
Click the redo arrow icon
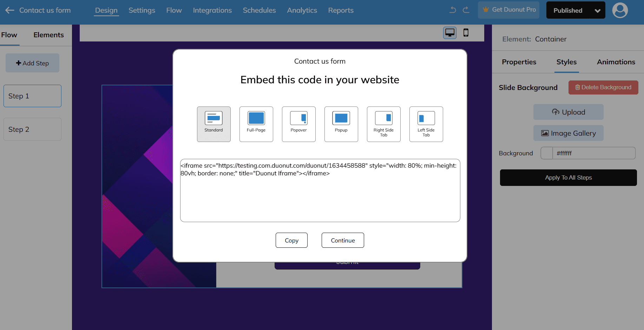point(466,10)
